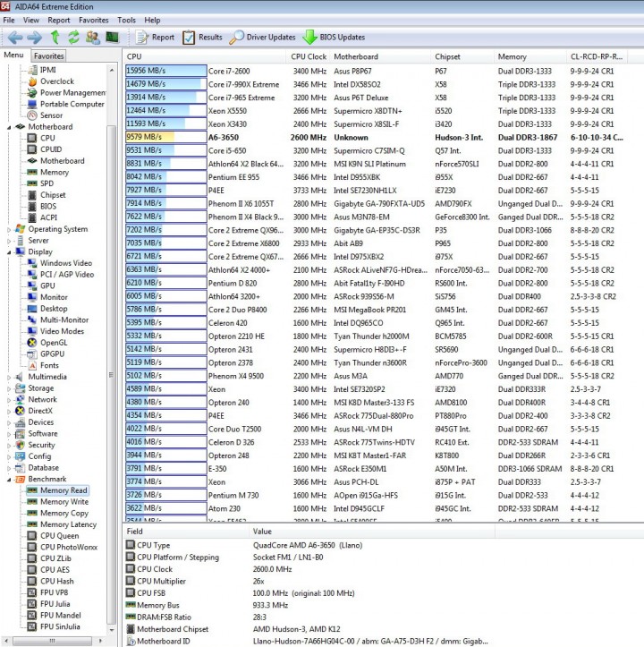
Task: Open the Favorites menu
Action: pyautogui.click(x=94, y=21)
